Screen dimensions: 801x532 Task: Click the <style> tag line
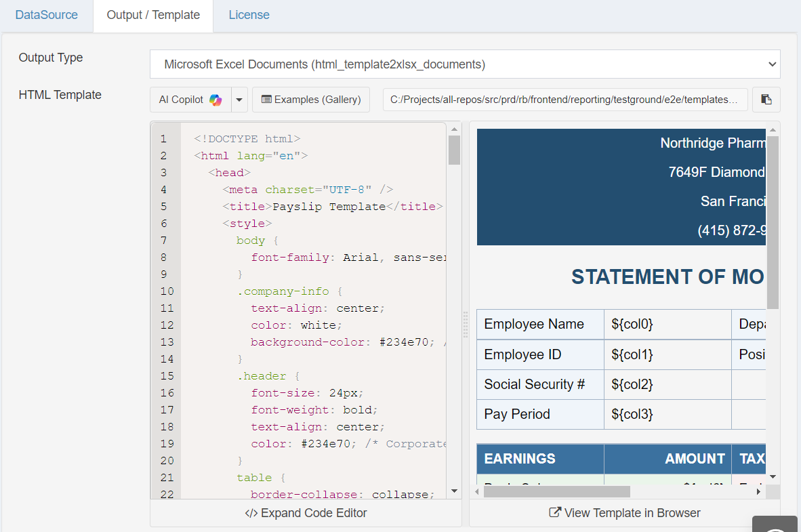[x=247, y=224]
